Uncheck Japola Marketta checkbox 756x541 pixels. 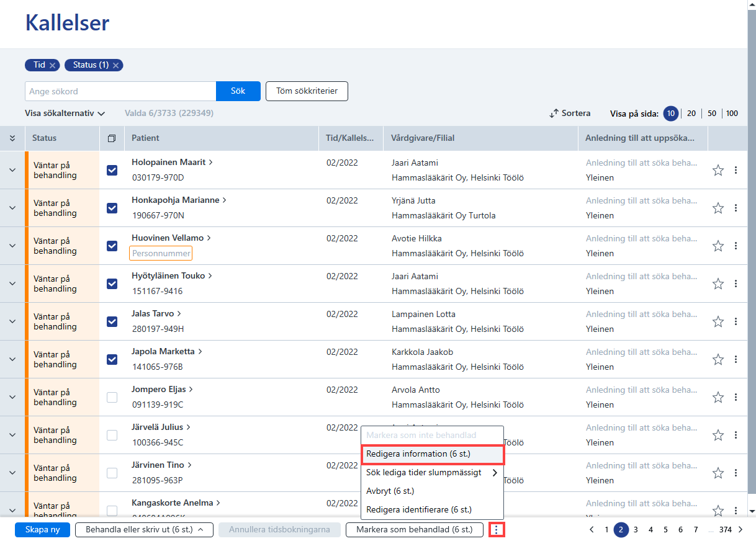(112, 359)
